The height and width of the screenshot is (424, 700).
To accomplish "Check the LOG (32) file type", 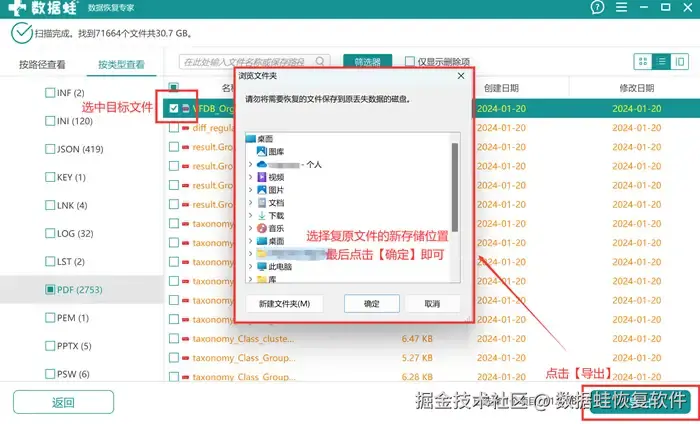I will pos(50,233).
